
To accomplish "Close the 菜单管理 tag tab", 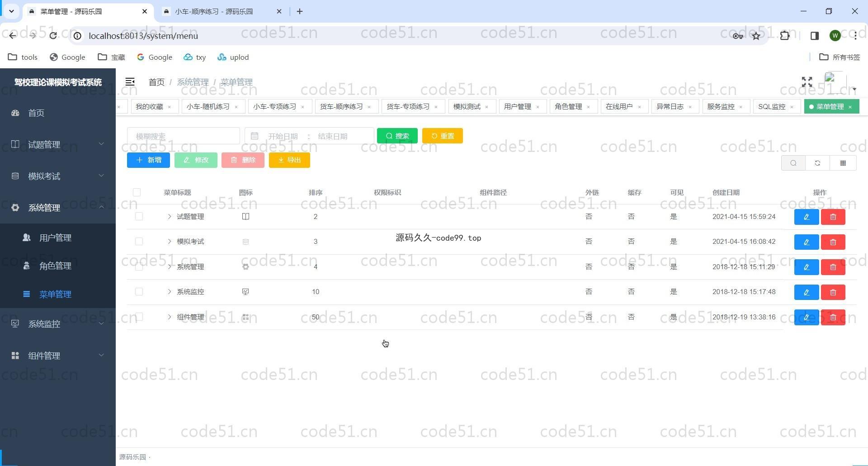I will point(850,107).
